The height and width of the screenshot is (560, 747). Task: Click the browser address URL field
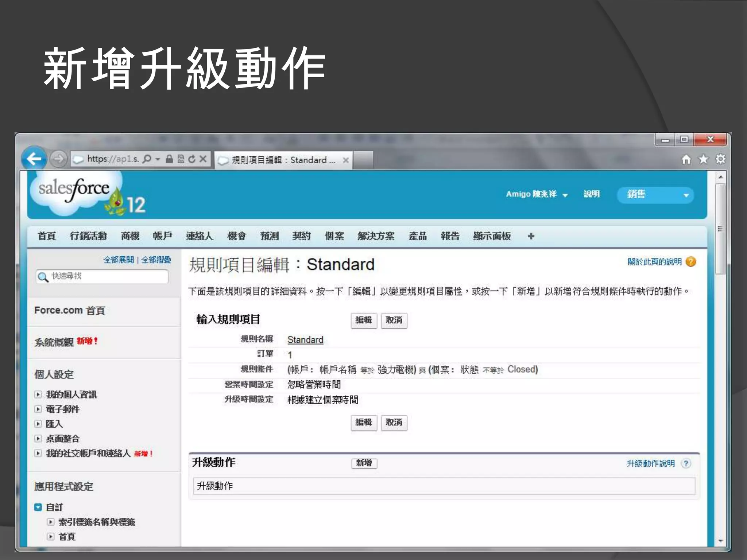coord(112,159)
